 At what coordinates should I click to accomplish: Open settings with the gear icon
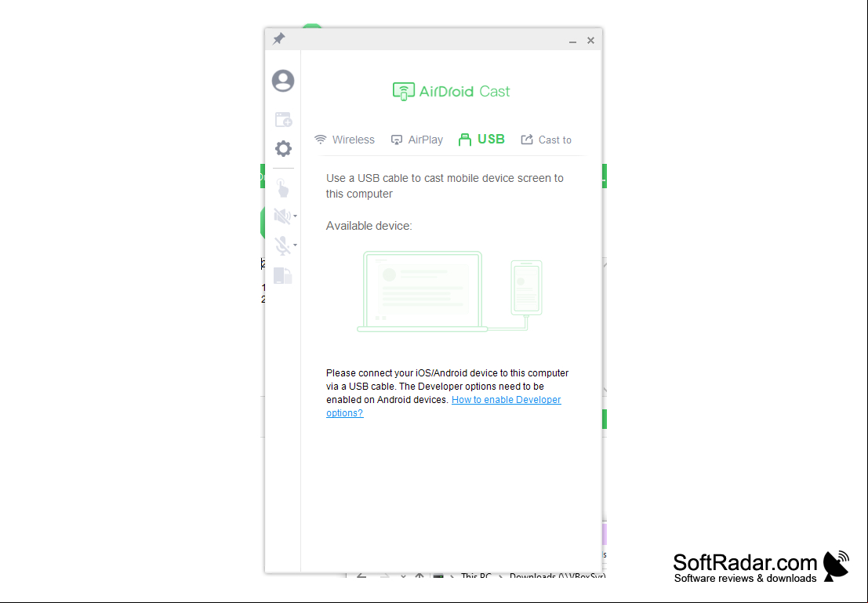283,148
